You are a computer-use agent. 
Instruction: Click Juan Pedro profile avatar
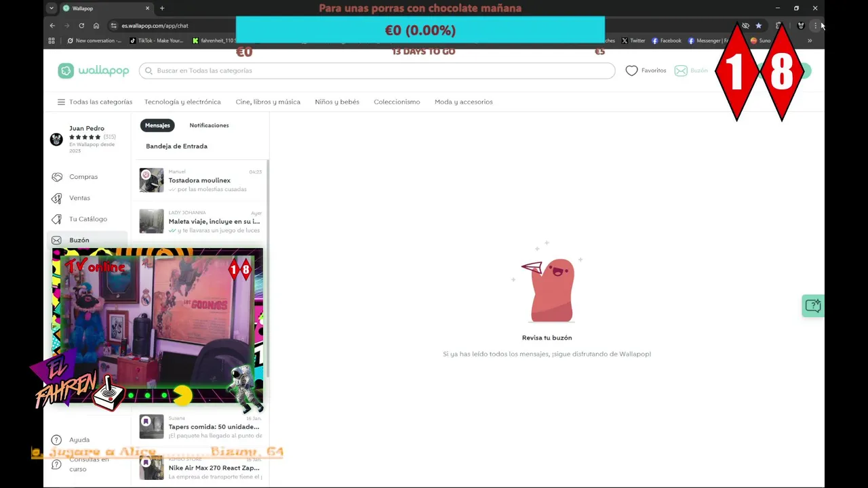point(56,139)
